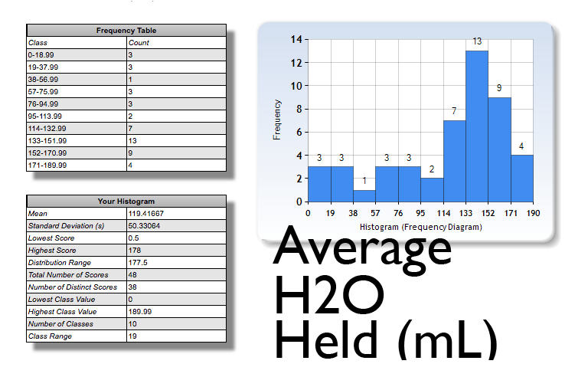The image size is (588, 377).
Task: Select the Mean value 119.41667
Action: click(176, 214)
